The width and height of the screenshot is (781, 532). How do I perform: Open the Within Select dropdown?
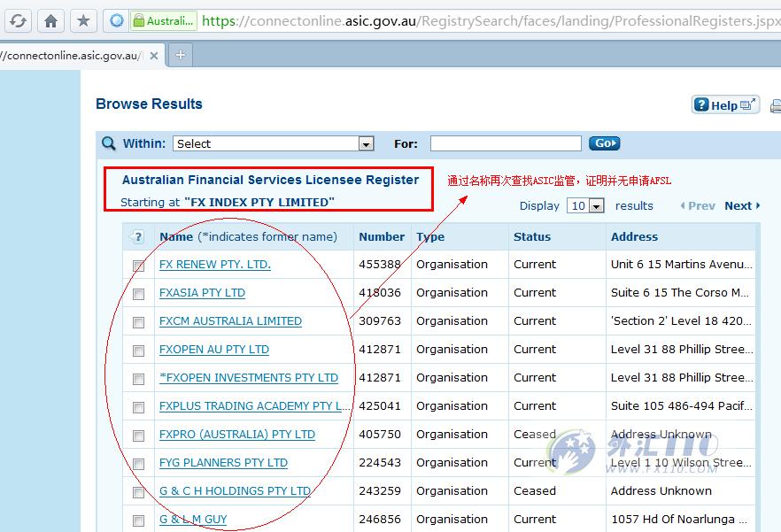(x=274, y=143)
